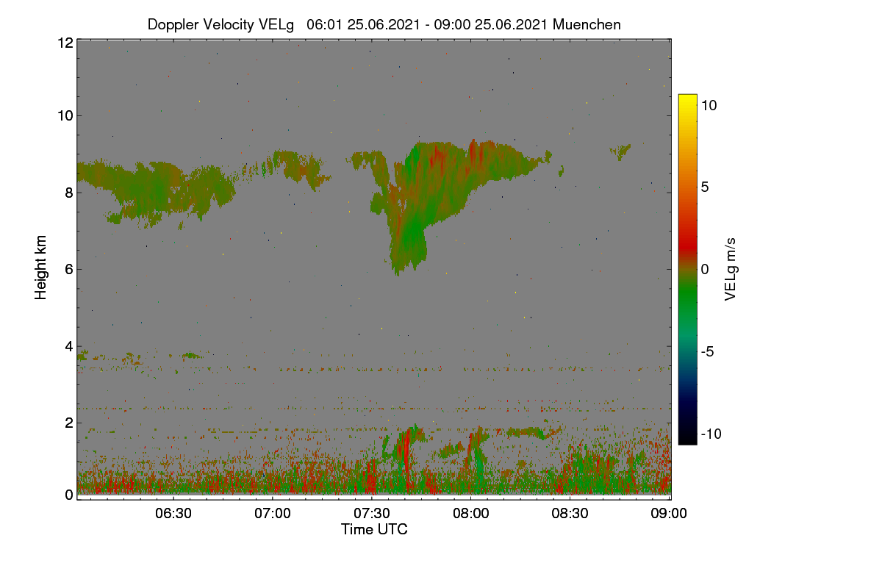882x588 pixels.
Task: Click the VELg m/s colorbar title
Action: click(731, 269)
